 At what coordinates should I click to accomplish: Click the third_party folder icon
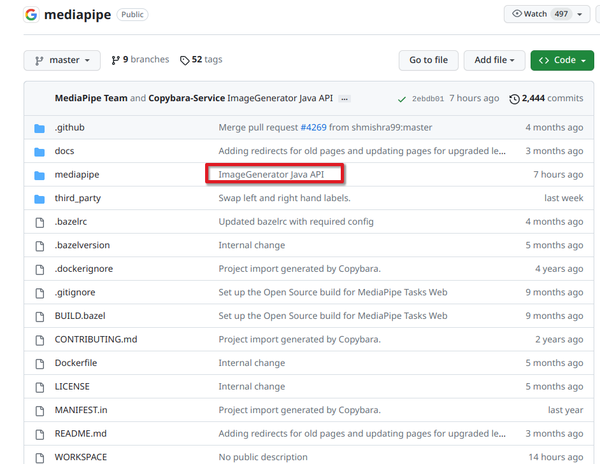[x=40, y=198]
